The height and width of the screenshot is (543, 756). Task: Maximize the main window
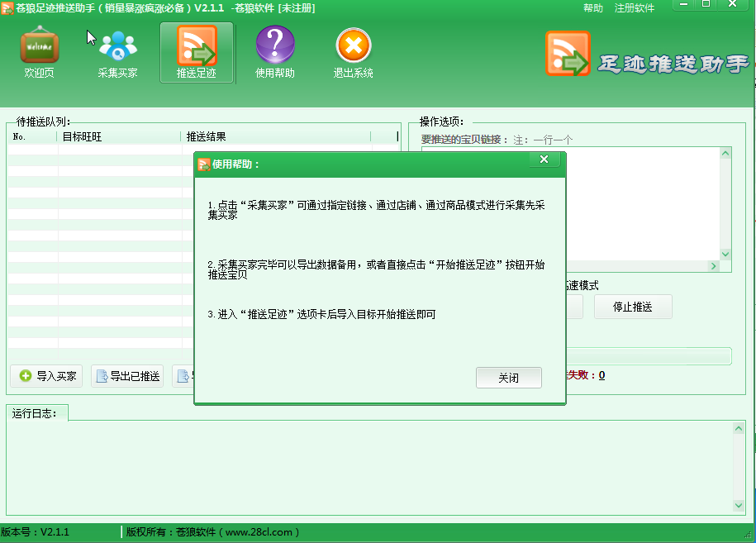(x=706, y=4)
